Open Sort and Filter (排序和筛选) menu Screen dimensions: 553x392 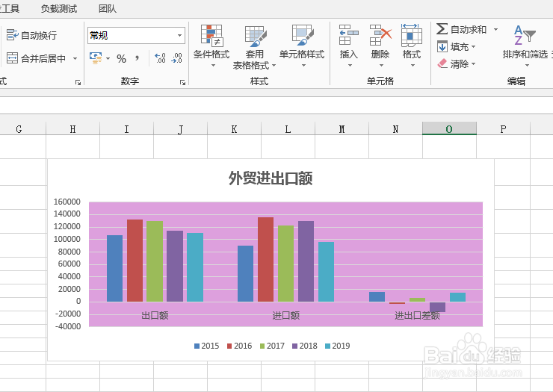click(525, 46)
